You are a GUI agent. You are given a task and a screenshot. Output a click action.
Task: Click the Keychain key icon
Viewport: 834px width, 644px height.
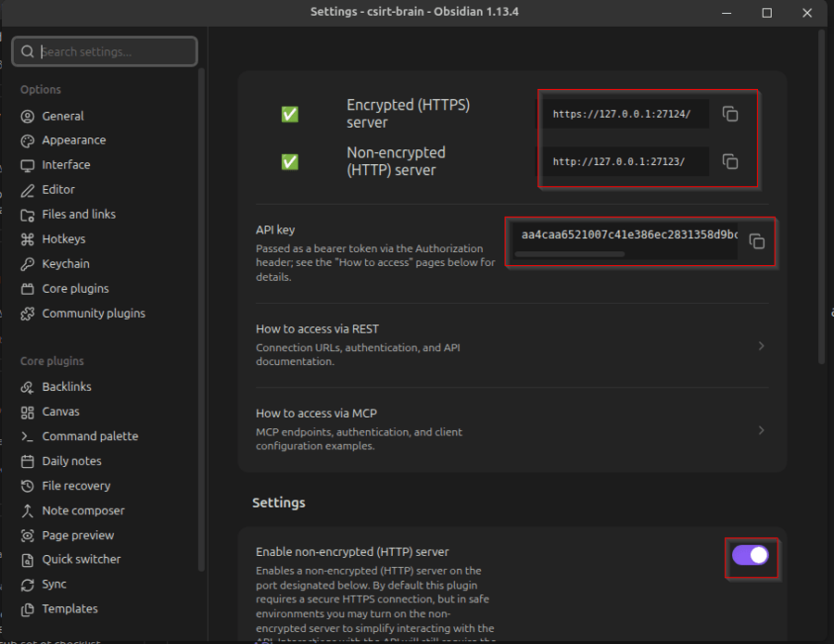tap(28, 264)
